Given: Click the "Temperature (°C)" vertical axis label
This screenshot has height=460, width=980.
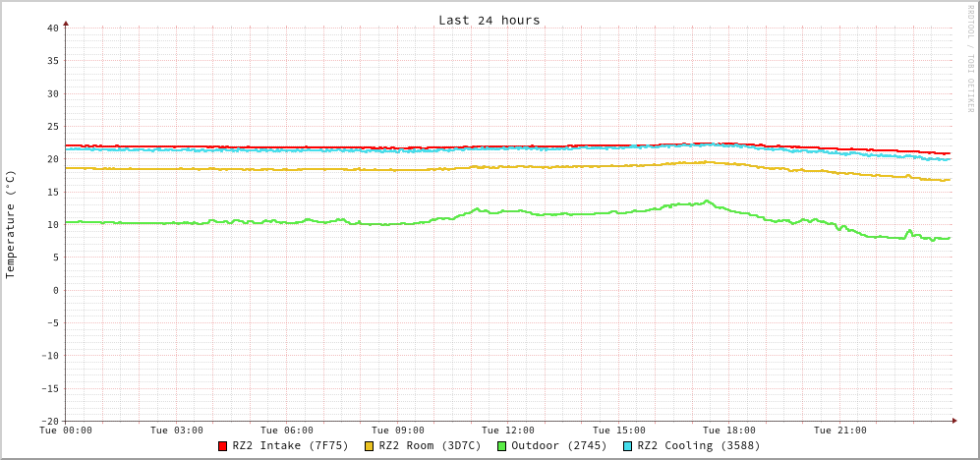Looking at the screenshot, I should click(x=11, y=224).
